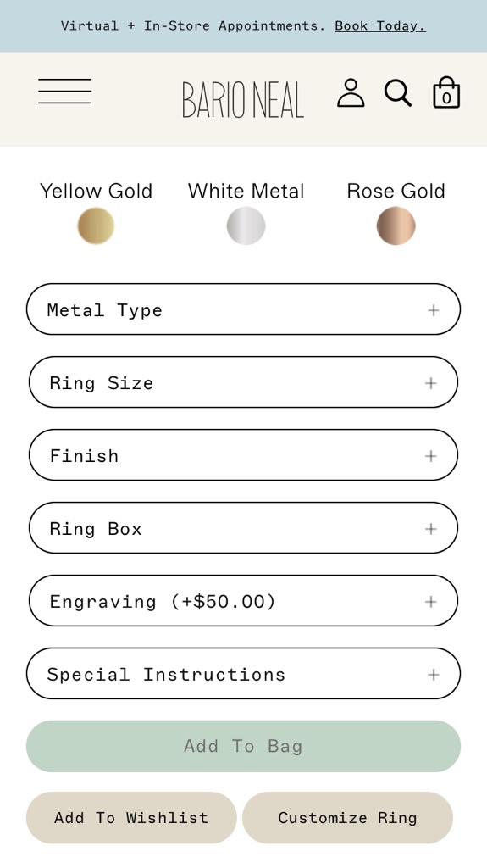Expand the Ring Size option

coord(244,382)
